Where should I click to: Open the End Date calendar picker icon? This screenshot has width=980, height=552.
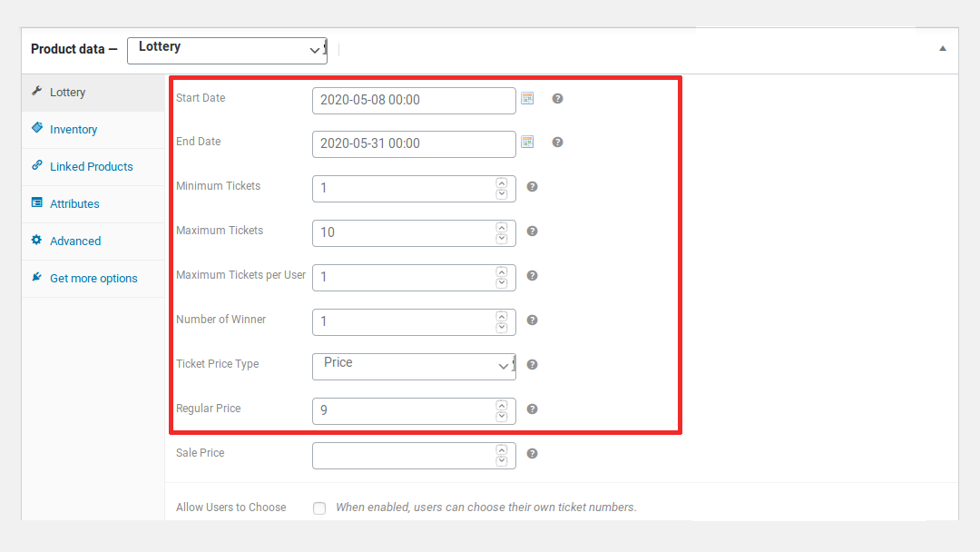527,142
